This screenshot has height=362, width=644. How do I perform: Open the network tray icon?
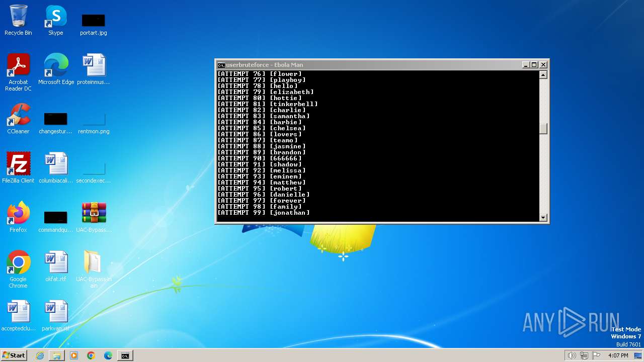[x=584, y=355]
